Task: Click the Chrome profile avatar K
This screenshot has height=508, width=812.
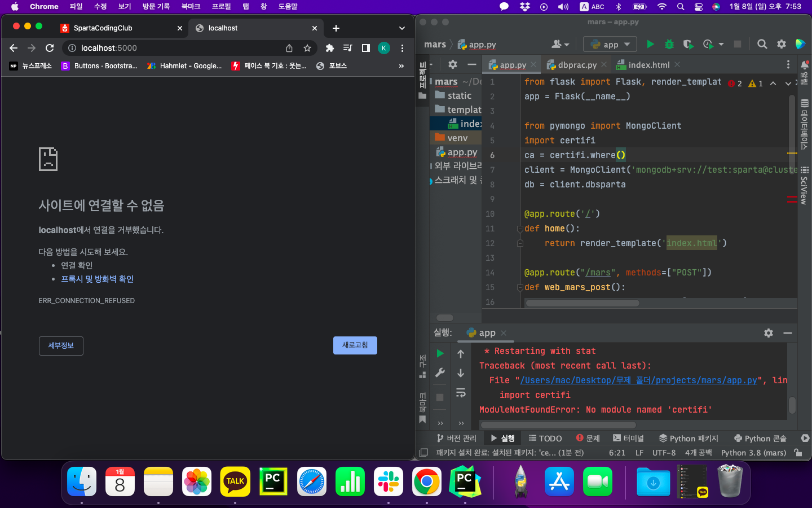Action: [384, 48]
